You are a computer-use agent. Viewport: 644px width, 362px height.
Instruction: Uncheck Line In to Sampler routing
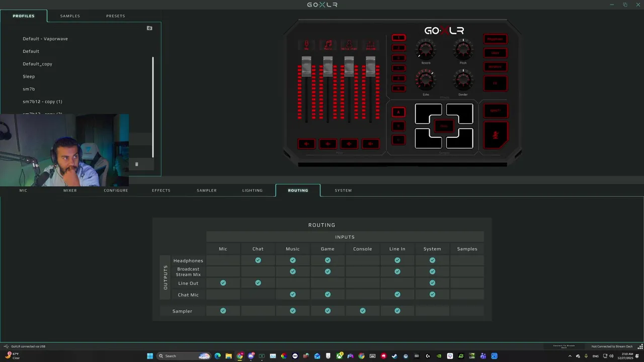point(397,311)
